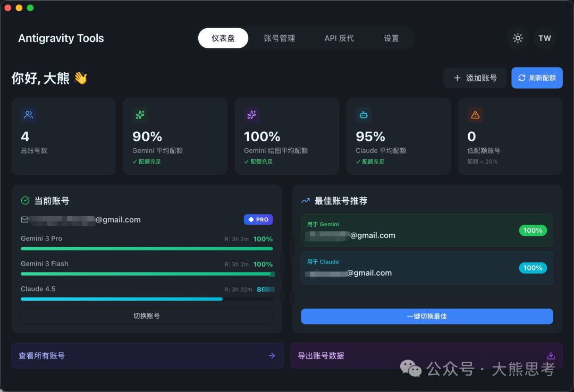This screenshot has width=574, height=392.
Task: Go to the 设置 tab
Action: (391, 38)
